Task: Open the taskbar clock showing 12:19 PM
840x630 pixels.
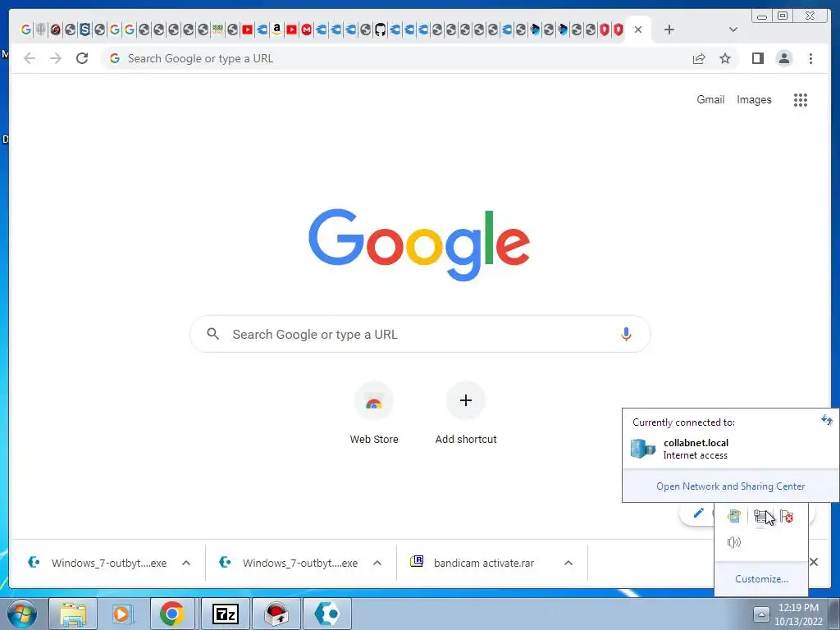Action: point(798,614)
